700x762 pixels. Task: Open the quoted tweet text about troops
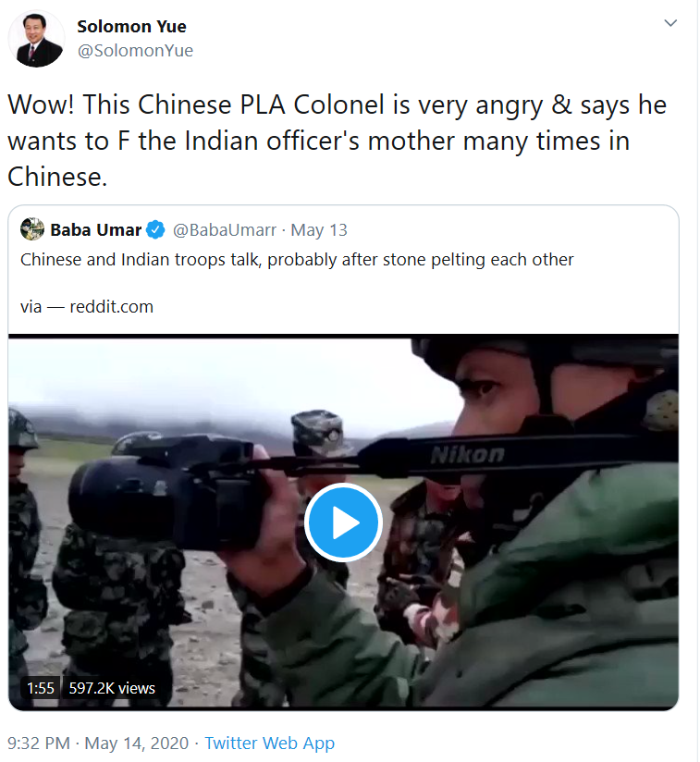[297, 260]
